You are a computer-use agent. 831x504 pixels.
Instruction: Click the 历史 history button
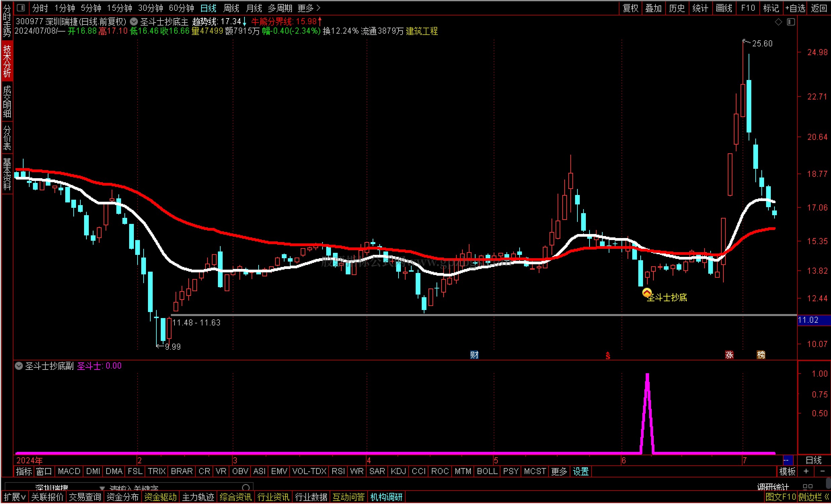(677, 8)
